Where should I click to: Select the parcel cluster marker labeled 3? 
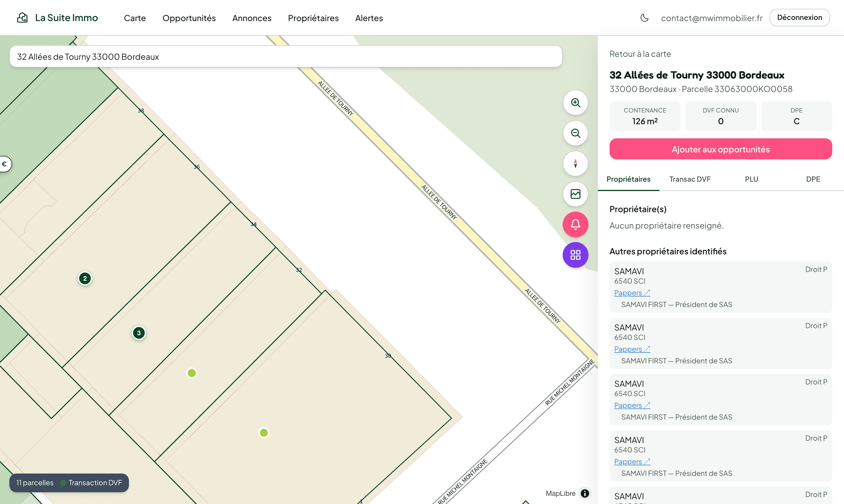coord(139,333)
